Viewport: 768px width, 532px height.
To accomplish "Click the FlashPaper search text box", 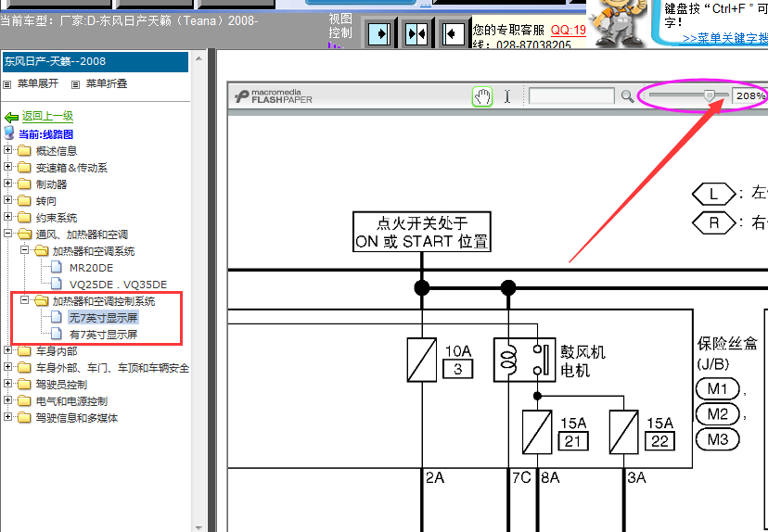I will (x=571, y=95).
